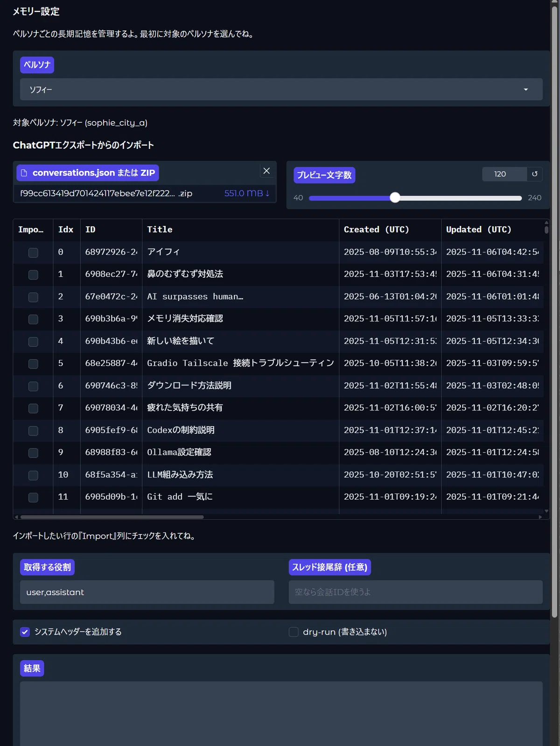The image size is (560, 746).
Task: Focus the スレッド接尾辞 text field
Action: [415, 592]
